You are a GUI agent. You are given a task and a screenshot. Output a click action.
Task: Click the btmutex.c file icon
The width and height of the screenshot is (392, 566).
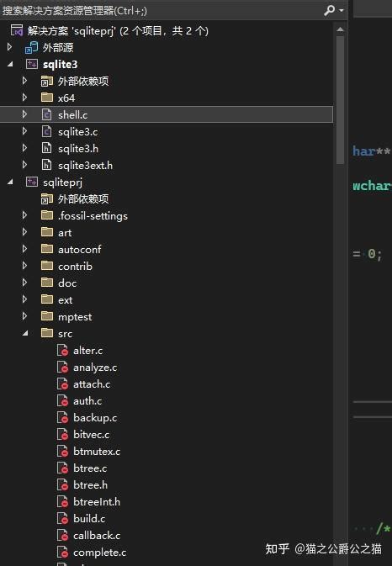[x=62, y=452]
